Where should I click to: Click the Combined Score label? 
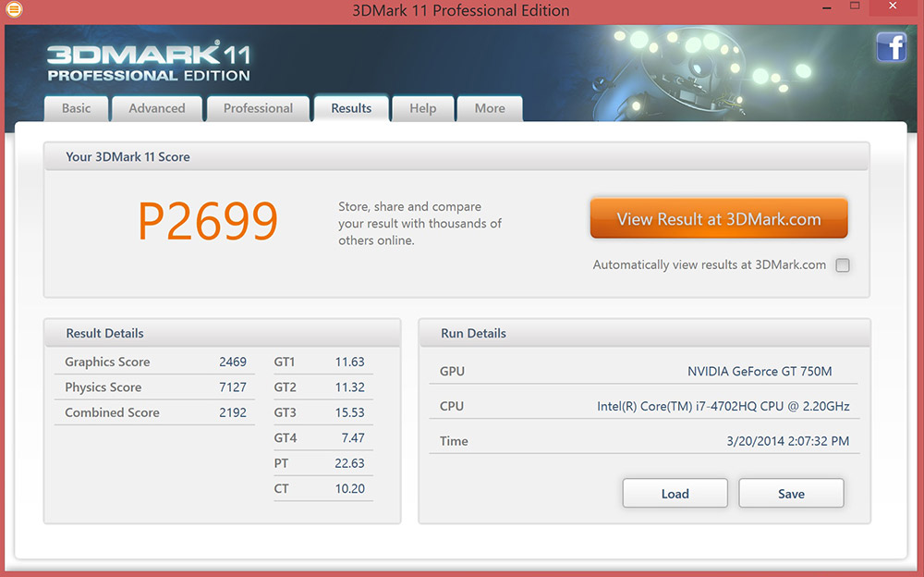click(x=112, y=412)
